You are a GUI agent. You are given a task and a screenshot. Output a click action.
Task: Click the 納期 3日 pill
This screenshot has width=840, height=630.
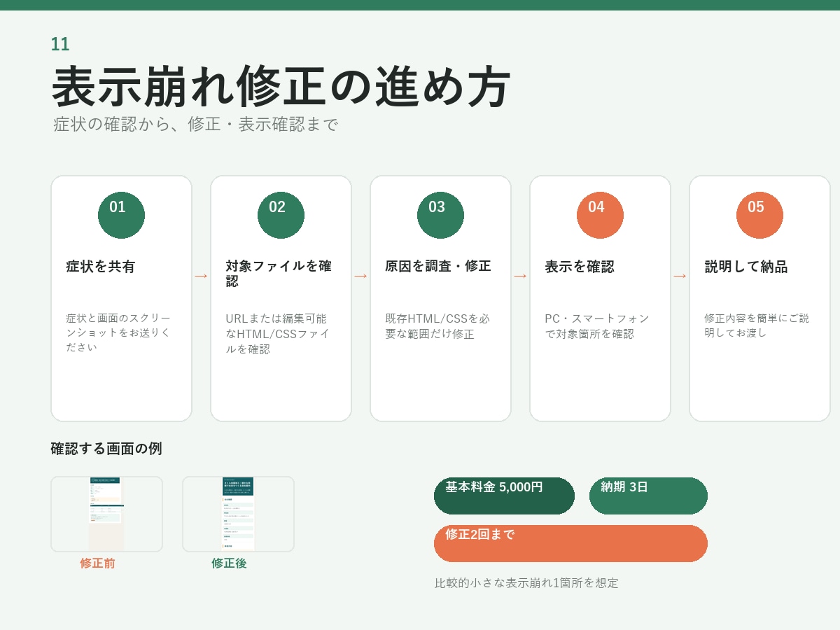648,496
